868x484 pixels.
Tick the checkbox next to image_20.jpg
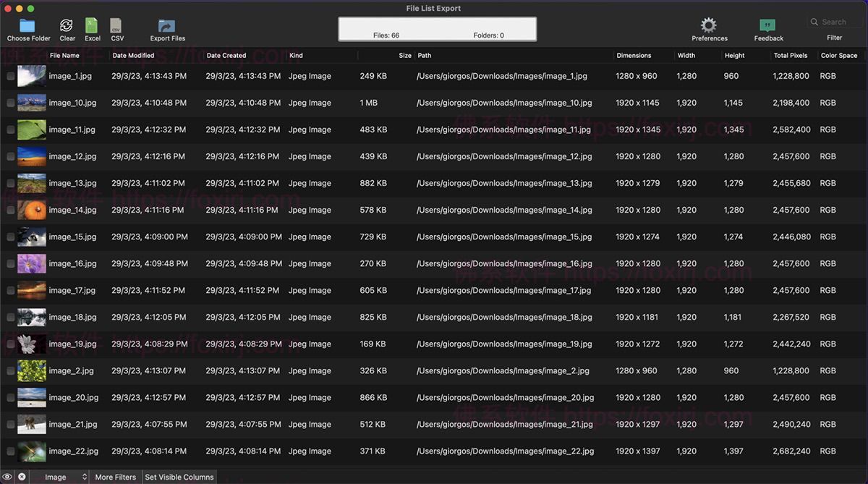pyautogui.click(x=11, y=397)
